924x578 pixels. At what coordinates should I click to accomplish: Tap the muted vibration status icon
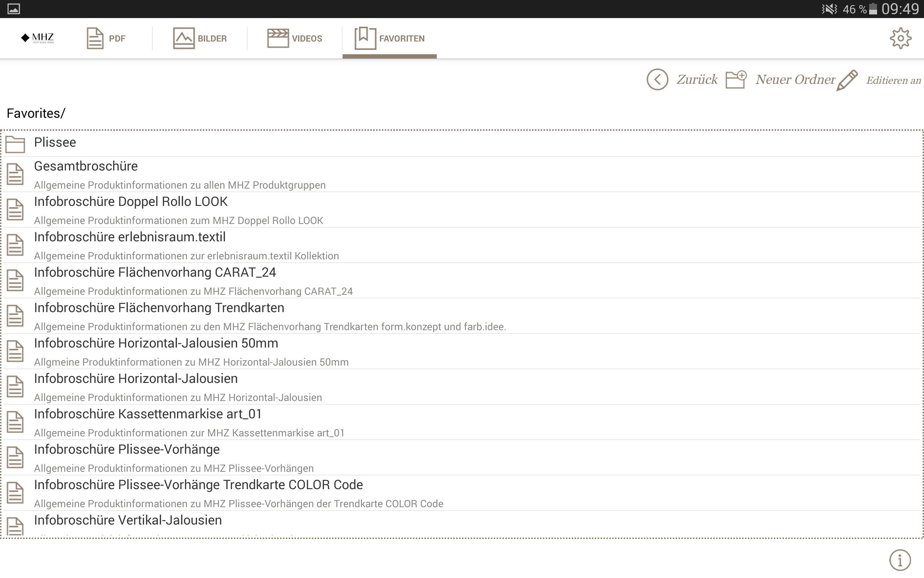pos(829,9)
